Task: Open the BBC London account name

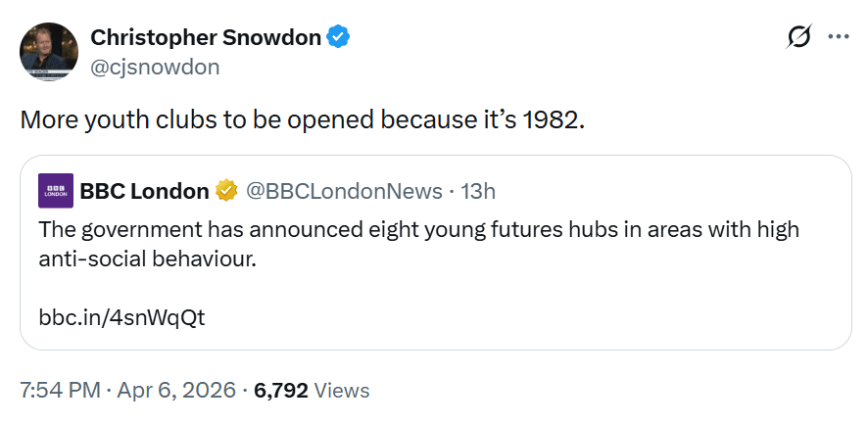Action: [144, 191]
